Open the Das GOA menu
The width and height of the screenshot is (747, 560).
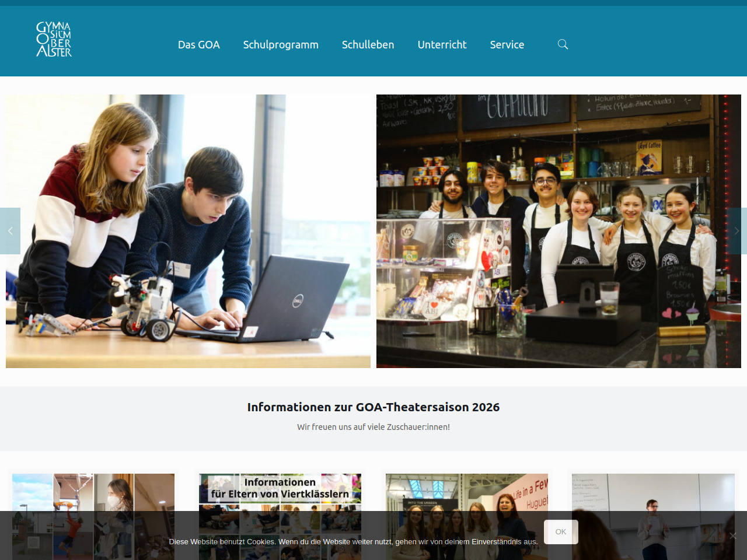pyautogui.click(x=198, y=45)
